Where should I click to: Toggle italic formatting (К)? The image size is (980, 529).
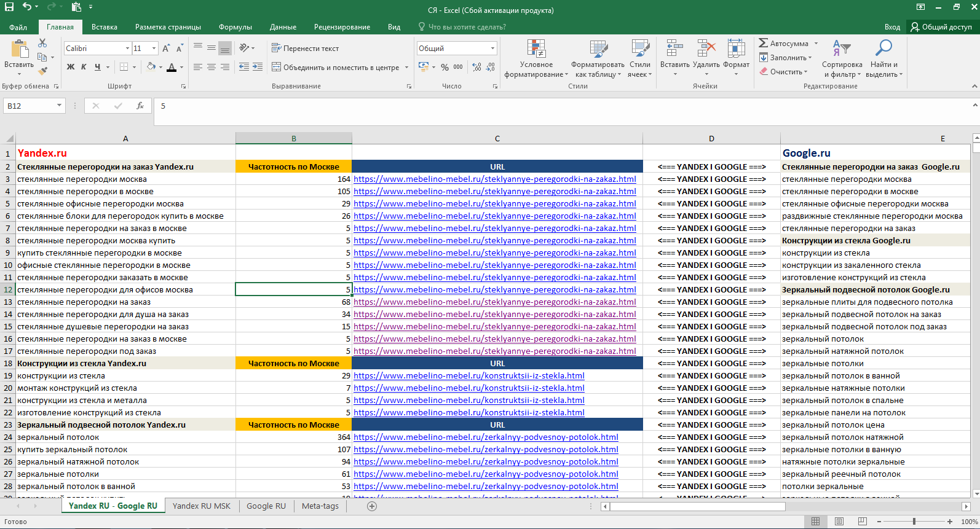[84, 67]
